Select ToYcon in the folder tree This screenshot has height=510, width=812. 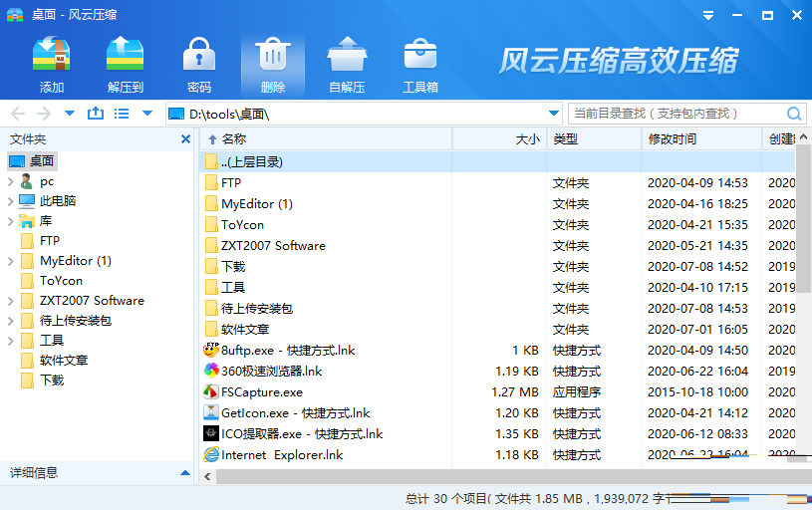pos(61,281)
